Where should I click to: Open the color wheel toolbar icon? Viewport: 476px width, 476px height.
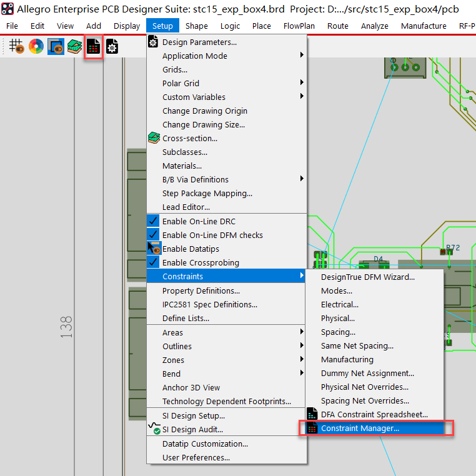pyautogui.click(x=36, y=46)
